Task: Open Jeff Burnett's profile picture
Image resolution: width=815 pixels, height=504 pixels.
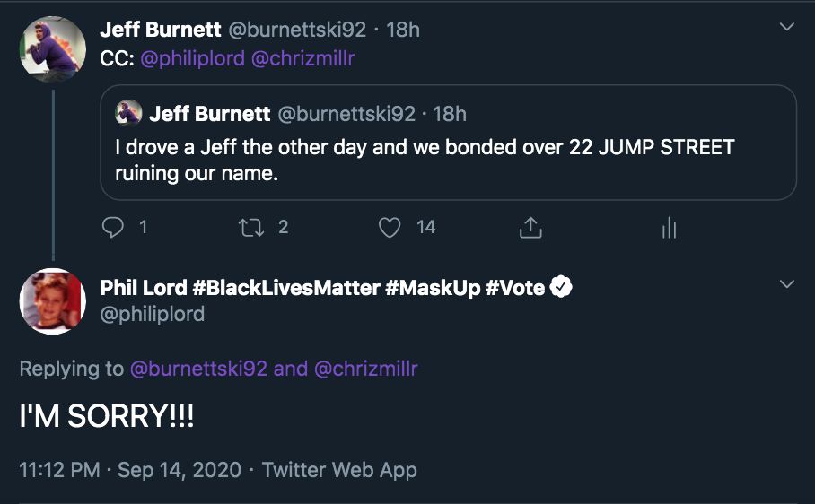Action: 53,48
